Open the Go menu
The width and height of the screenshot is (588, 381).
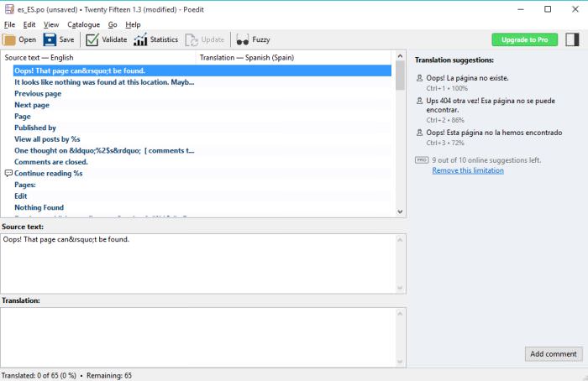click(113, 24)
